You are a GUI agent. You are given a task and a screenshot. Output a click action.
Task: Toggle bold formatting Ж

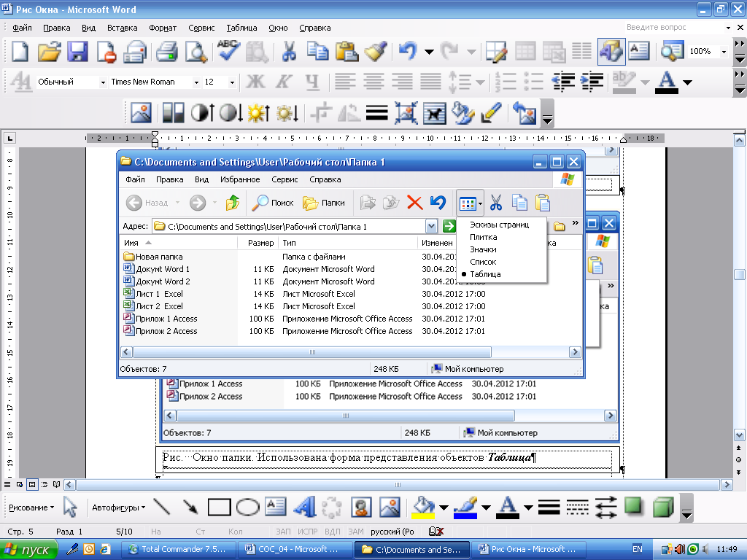(x=255, y=82)
